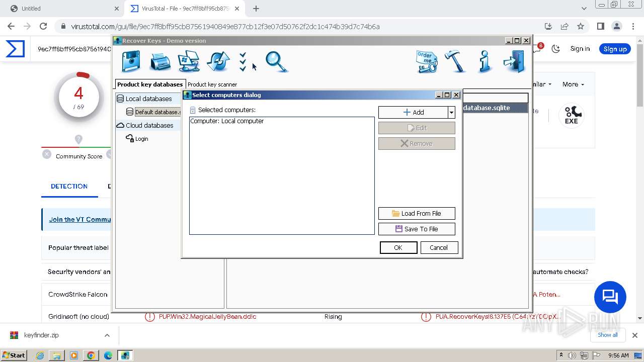This screenshot has height=362, width=644.
Task: Click Join the VT Community link
Action: pyautogui.click(x=79, y=219)
